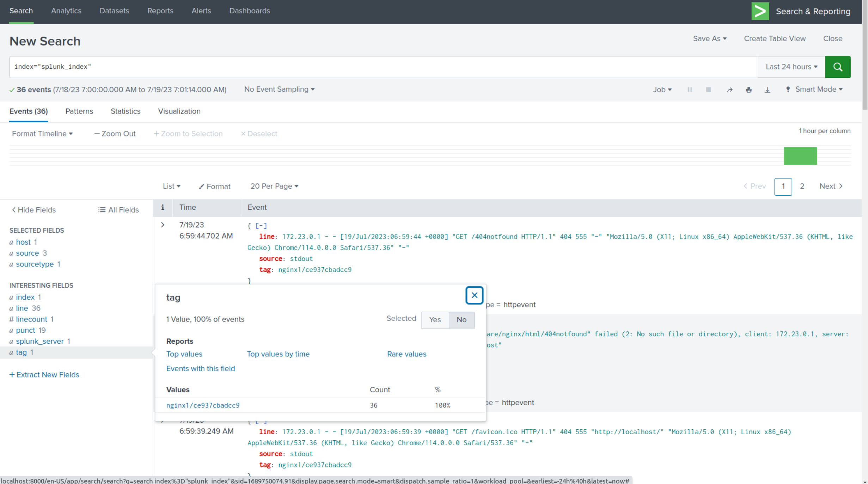Click the green search magnifier button
Viewport: 868px width, 484px height.
837,67
